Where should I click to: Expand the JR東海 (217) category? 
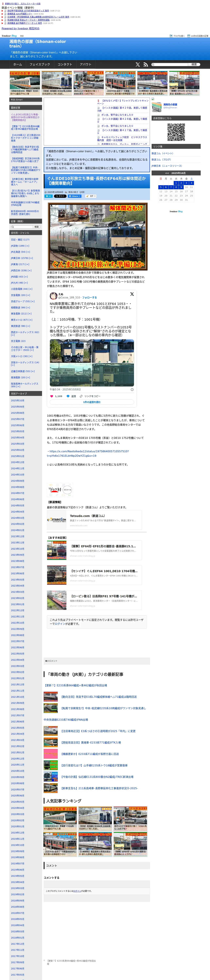[27, 264]
